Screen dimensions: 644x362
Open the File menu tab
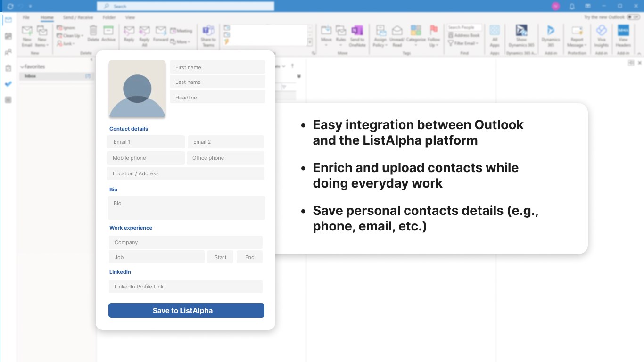coord(26,17)
